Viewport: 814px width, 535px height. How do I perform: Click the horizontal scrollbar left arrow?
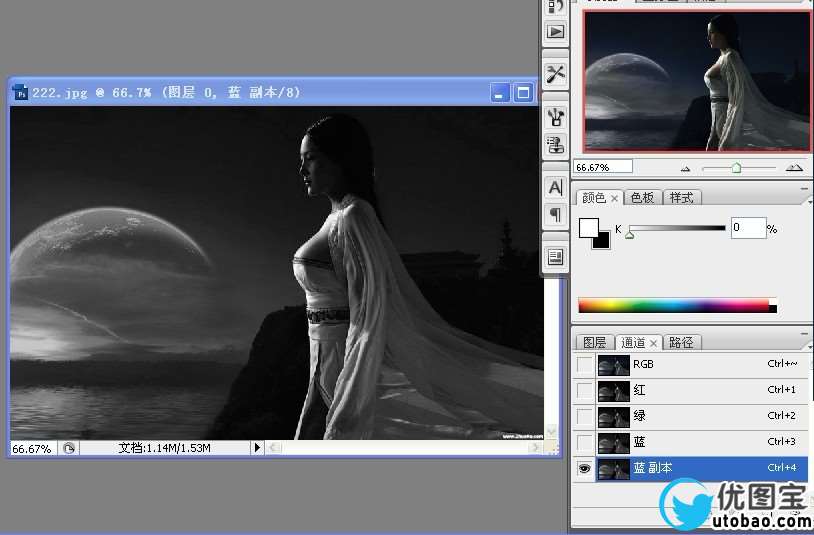[x=275, y=448]
